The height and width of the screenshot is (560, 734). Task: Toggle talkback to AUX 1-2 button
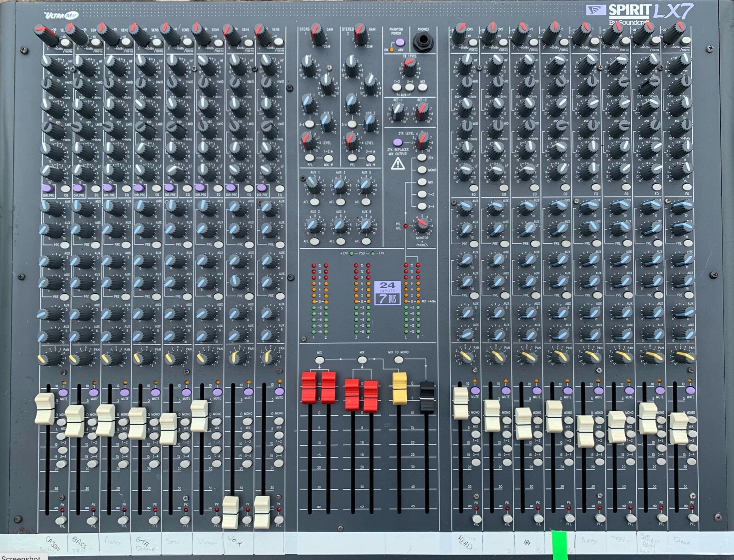click(x=397, y=87)
